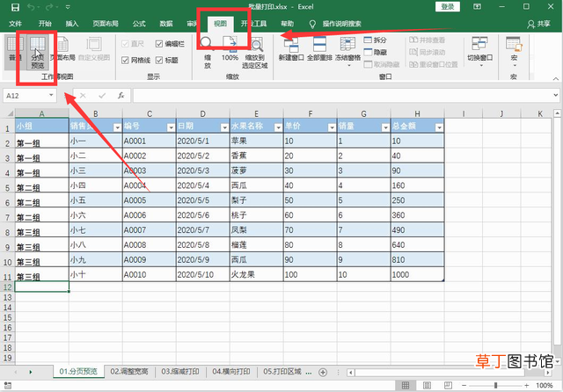
Task: Open Switch Windows (切换窗口) menu
Action: click(x=479, y=53)
